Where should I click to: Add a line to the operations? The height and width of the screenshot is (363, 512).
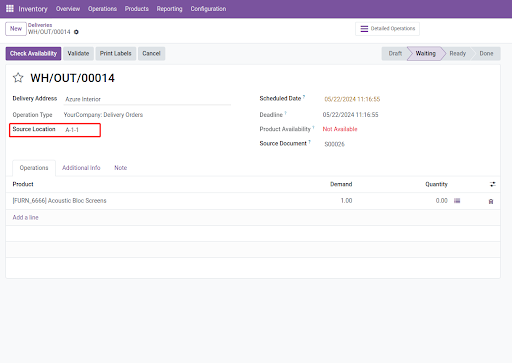tap(26, 217)
